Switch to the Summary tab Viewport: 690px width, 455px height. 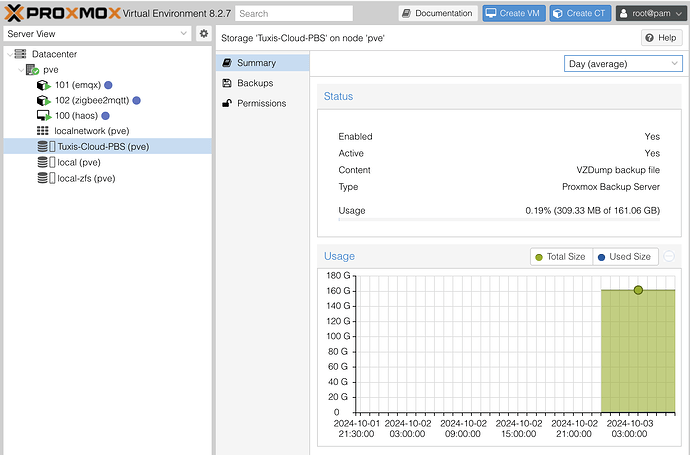pos(263,63)
